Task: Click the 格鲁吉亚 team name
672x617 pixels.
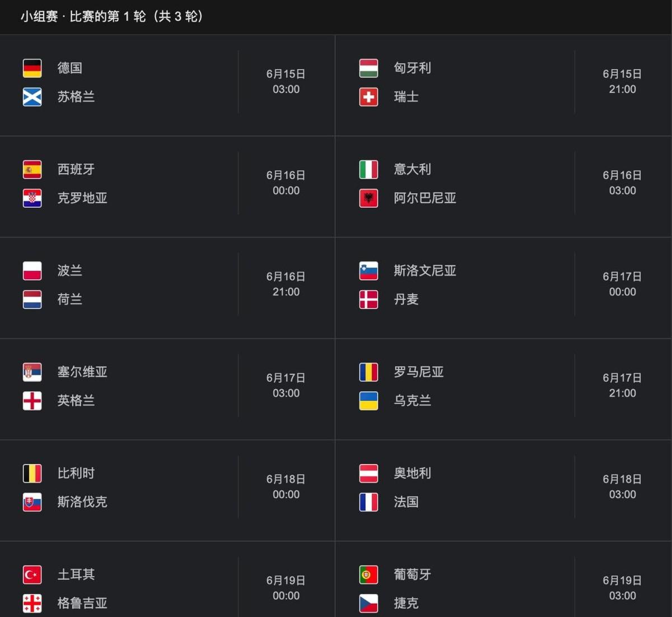Action: [82, 604]
